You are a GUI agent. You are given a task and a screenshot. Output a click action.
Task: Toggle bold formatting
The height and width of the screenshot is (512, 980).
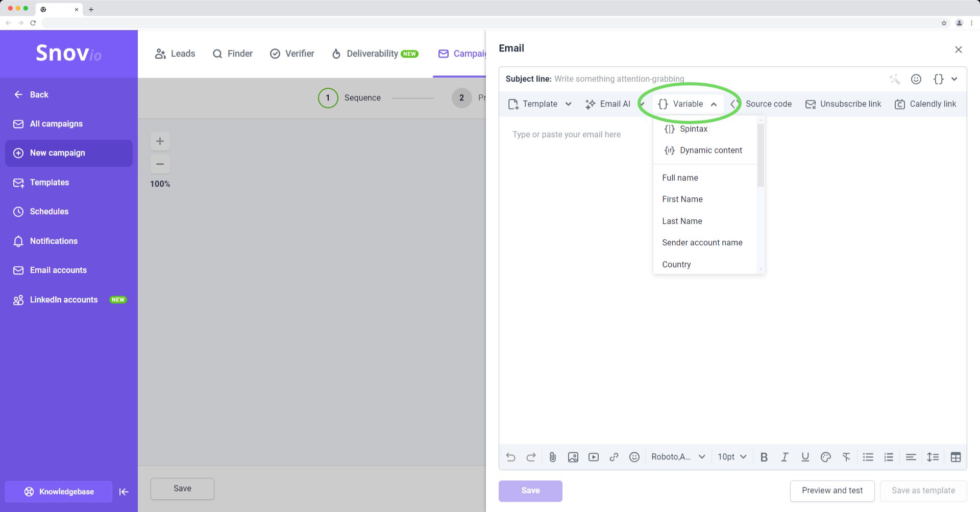click(x=764, y=457)
